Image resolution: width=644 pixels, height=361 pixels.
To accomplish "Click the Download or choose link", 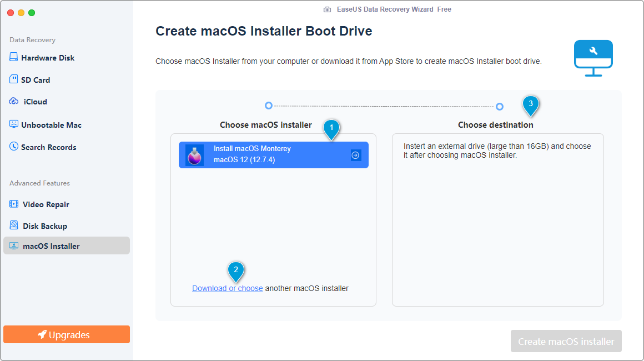I will tap(228, 288).
